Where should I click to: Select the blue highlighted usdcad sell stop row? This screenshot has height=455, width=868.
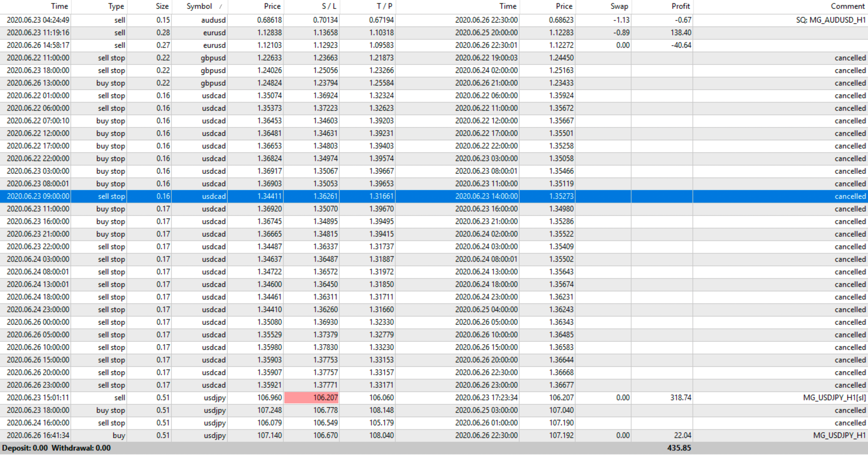point(213,196)
